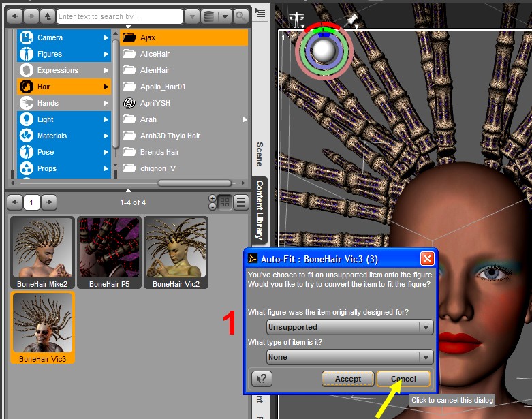Click the Props category icon
The image size is (532, 419).
(26, 168)
